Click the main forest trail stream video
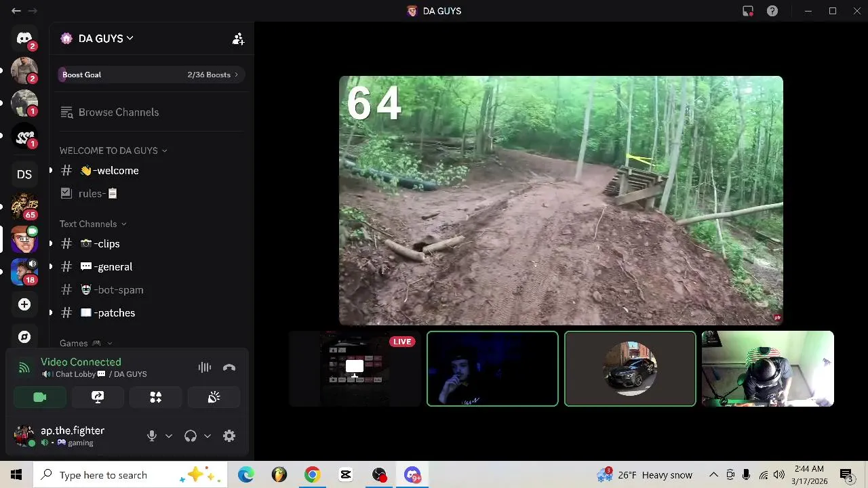 (x=561, y=201)
